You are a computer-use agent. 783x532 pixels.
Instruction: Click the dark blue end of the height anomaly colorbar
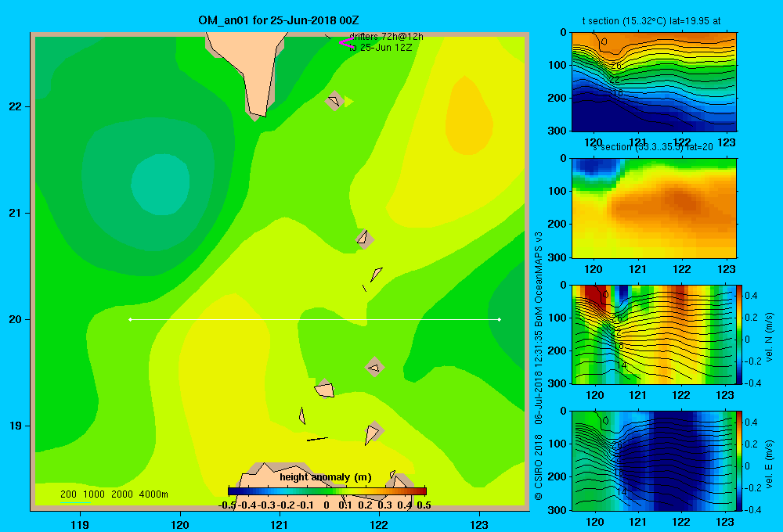pos(233,491)
